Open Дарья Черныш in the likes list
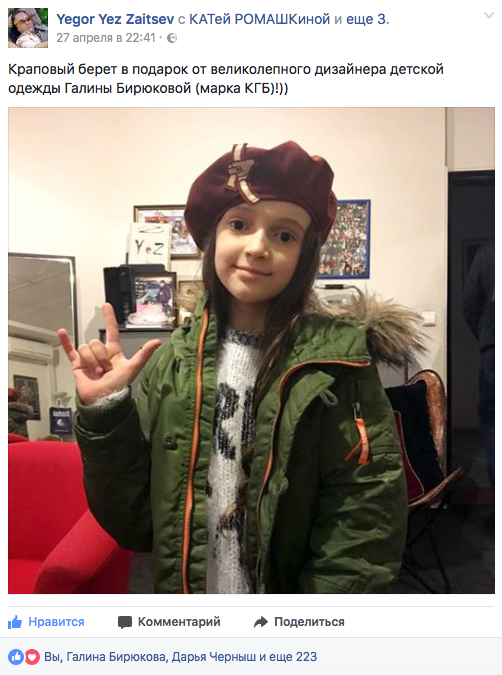 pos(214,656)
